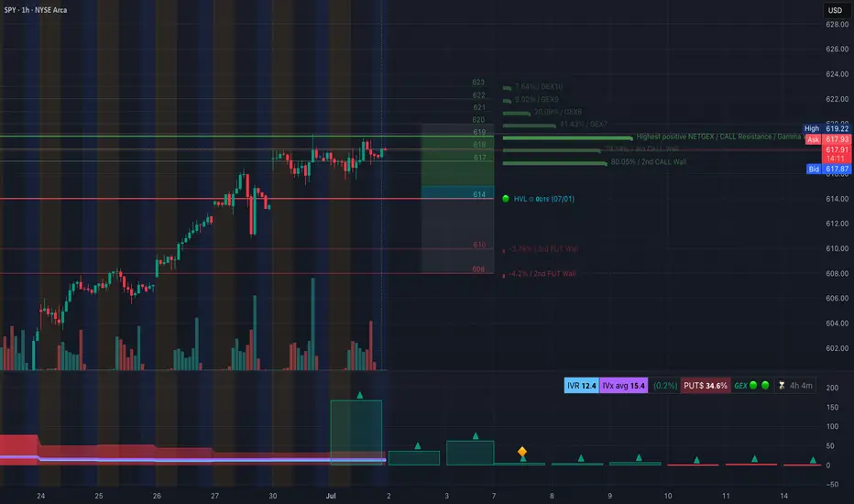The width and height of the screenshot is (854, 504).
Task: Open the USD currency selector
Action: pyautogui.click(x=835, y=10)
